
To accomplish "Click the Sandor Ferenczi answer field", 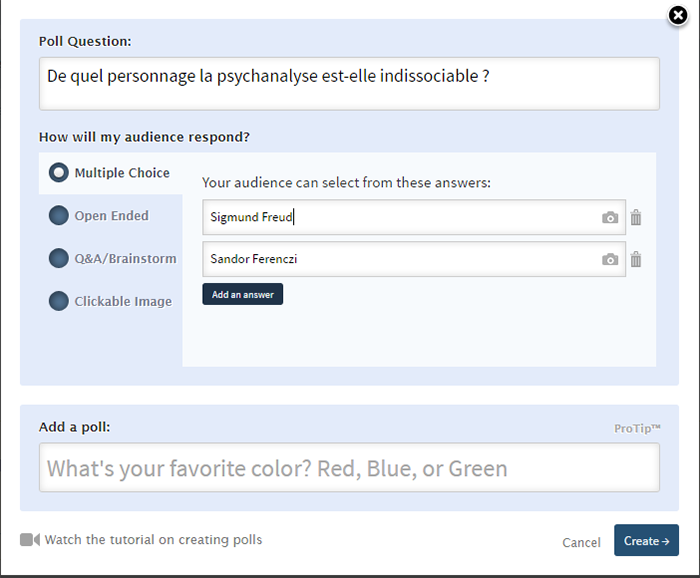I will point(414,259).
